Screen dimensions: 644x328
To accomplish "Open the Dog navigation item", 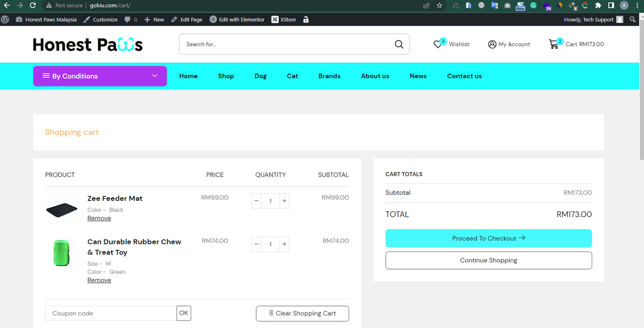I will pyautogui.click(x=261, y=76).
